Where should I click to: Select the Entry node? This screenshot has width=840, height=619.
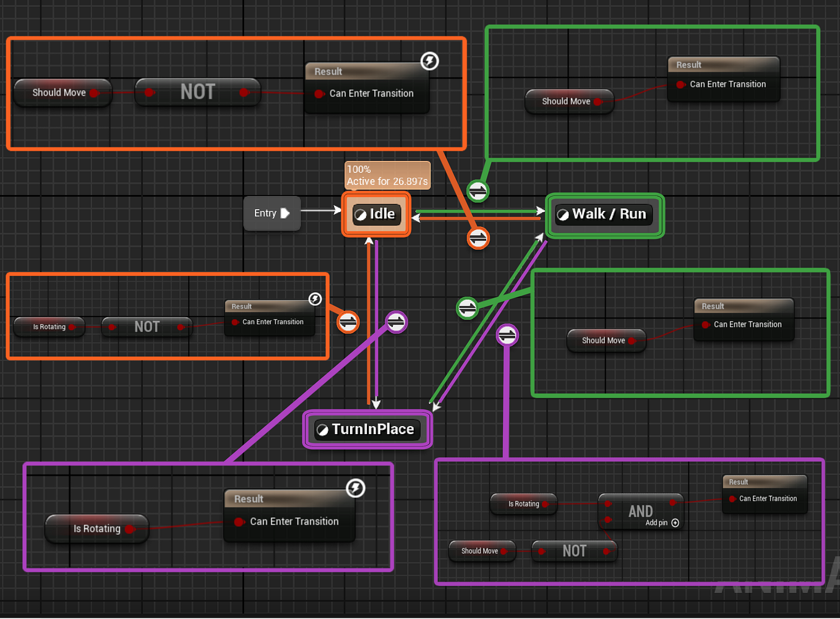tap(271, 213)
